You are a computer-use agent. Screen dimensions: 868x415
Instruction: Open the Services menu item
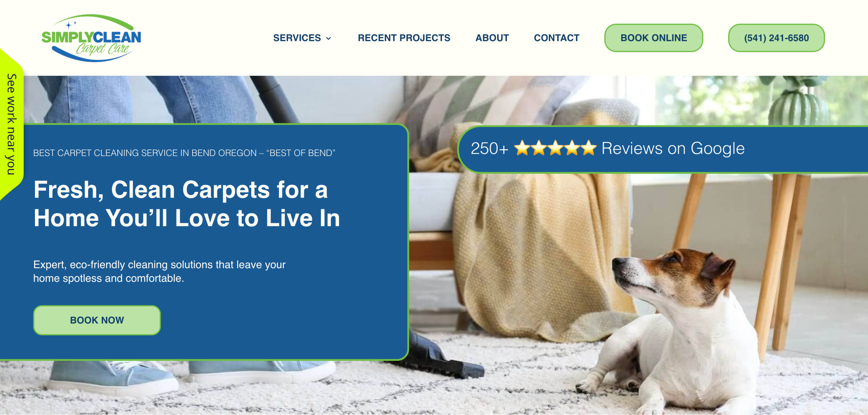click(x=297, y=38)
